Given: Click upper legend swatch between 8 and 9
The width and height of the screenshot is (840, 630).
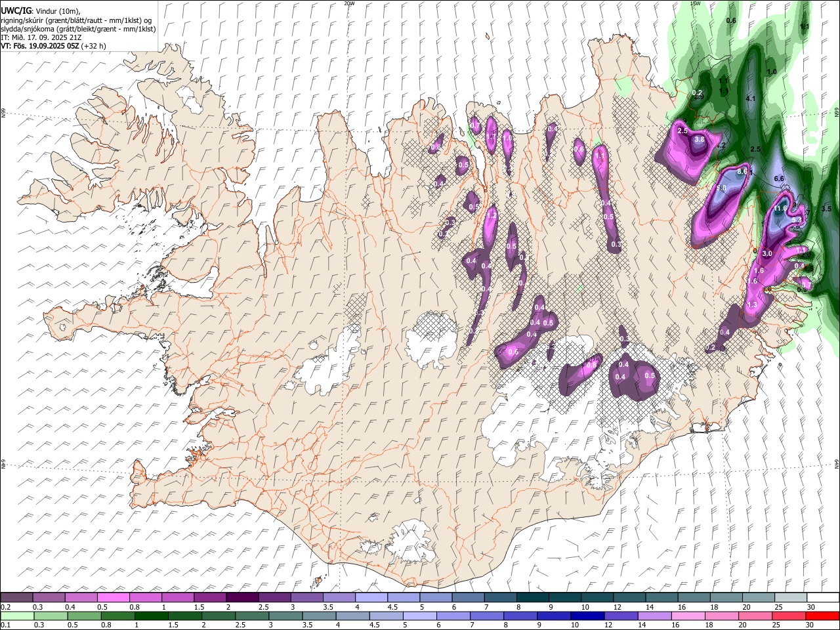Looking at the screenshot, I should click(534, 598).
